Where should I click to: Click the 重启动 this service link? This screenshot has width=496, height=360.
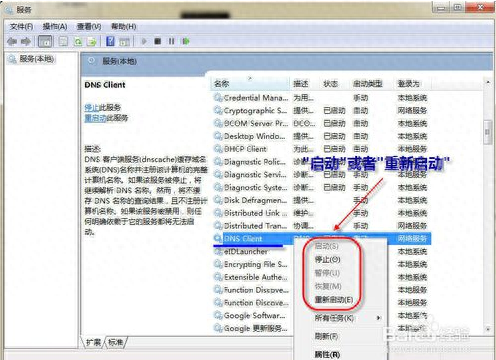coord(95,118)
